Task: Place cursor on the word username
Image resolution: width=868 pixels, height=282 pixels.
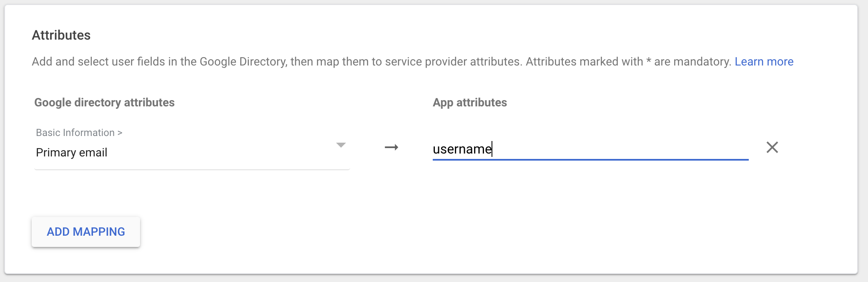Action: tap(462, 149)
